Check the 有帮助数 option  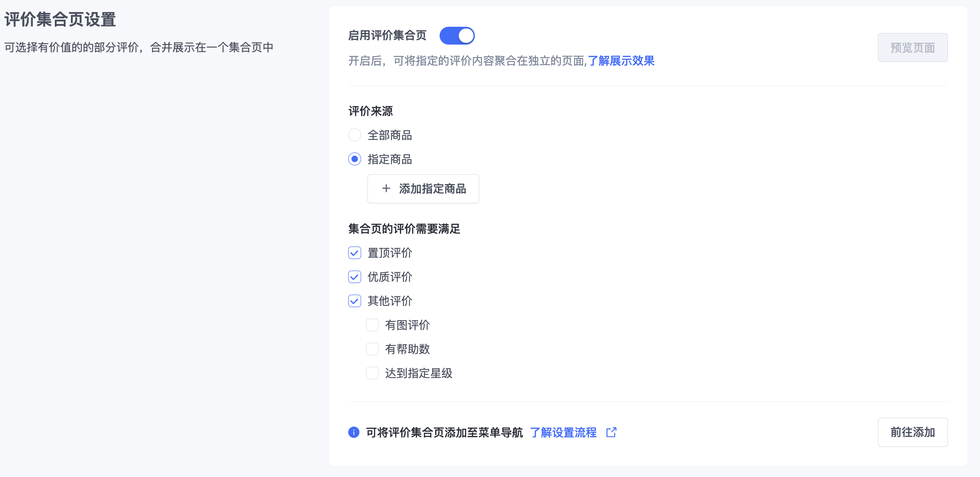(372, 349)
